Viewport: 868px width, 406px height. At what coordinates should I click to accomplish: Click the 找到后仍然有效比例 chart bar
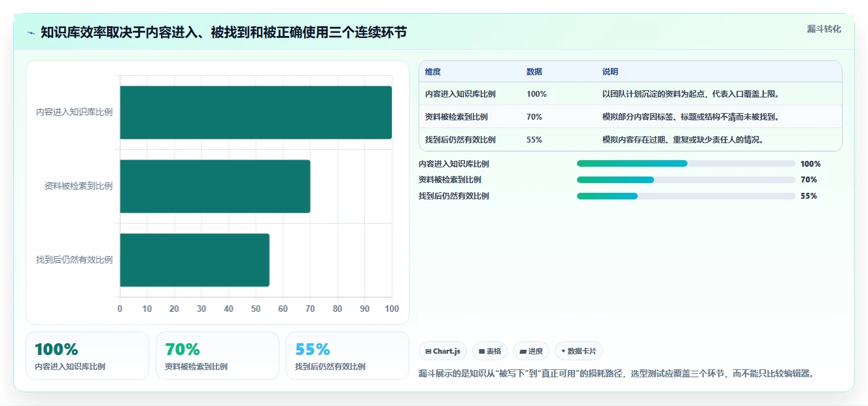[x=194, y=260]
